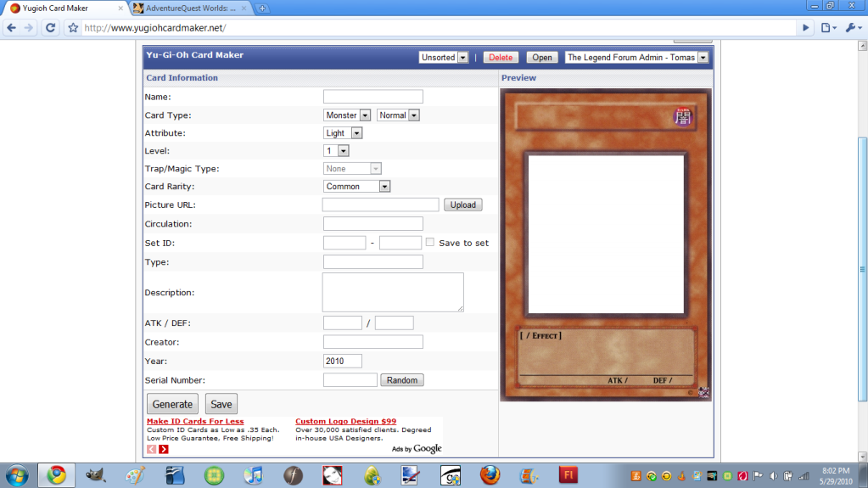Select the Yugioh Card Maker tab

pos(62,8)
